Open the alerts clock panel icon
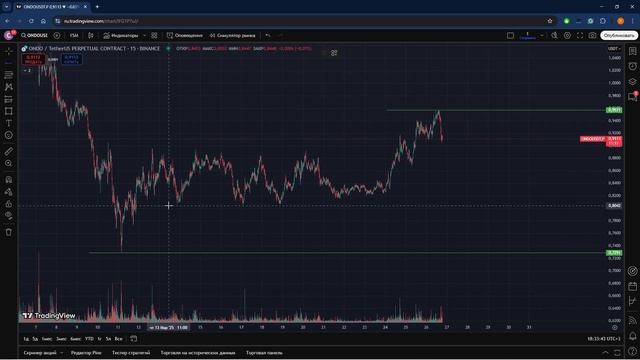 pos(632,66)
